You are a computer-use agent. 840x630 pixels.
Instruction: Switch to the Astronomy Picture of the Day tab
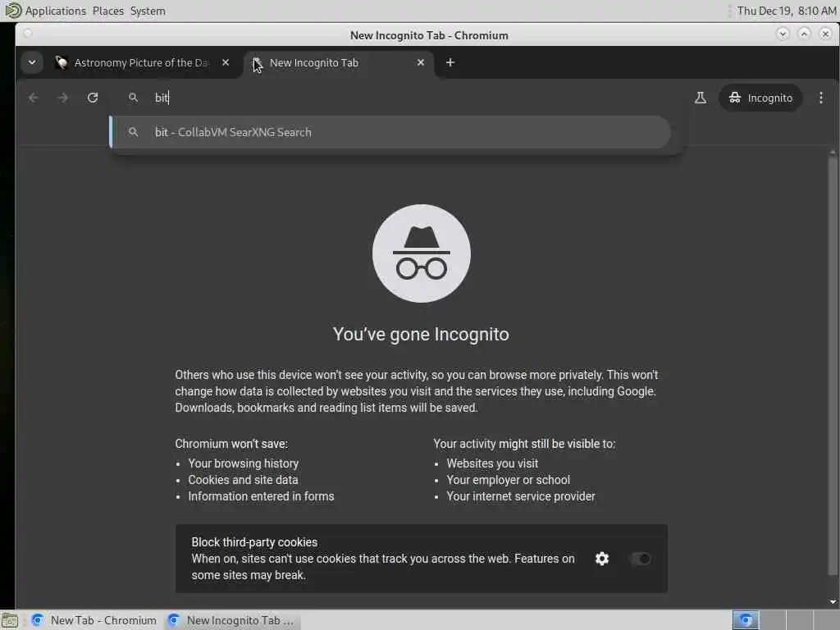[140, 62]
